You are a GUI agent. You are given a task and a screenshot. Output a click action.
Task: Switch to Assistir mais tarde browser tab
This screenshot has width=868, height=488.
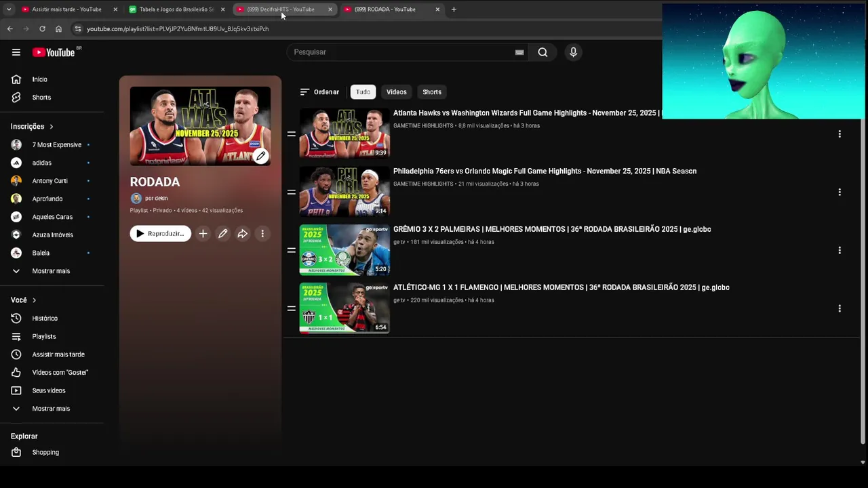(66, 9)
